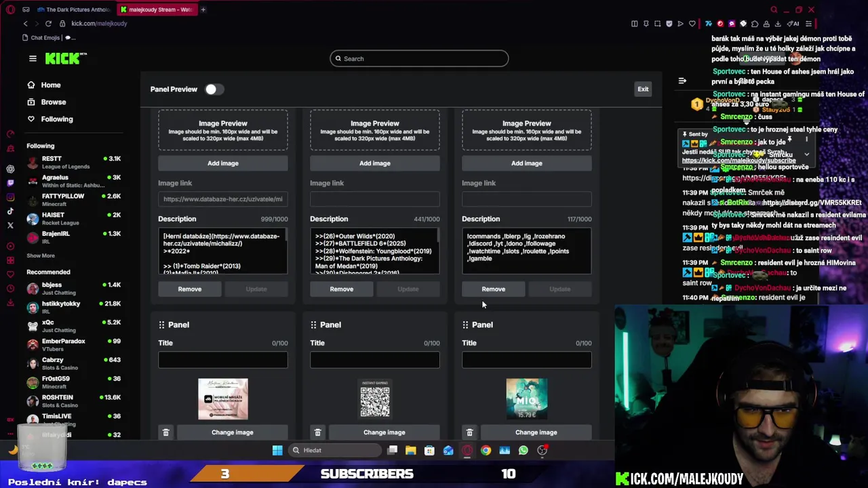The image size is (868, 488).
Task: Remove the Outer Wilds list panel
Action: (342, 289)
